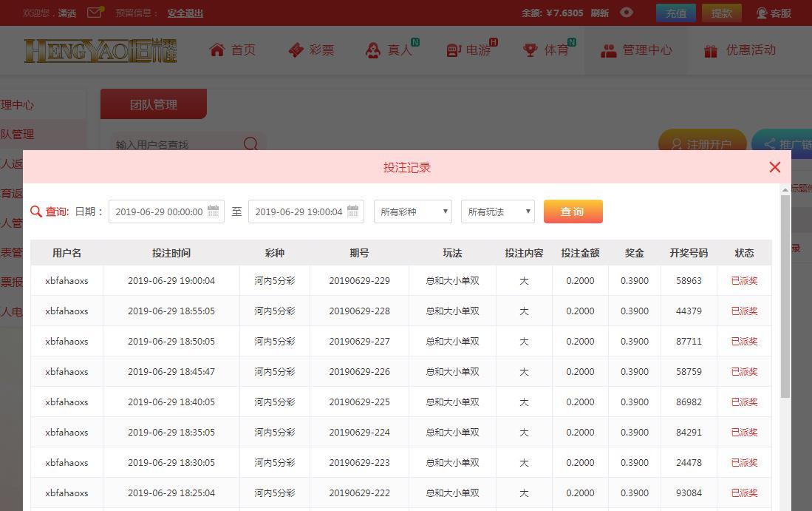812x511 pixels.
Task: Open 客服 customer service
Action: [774, 13]
